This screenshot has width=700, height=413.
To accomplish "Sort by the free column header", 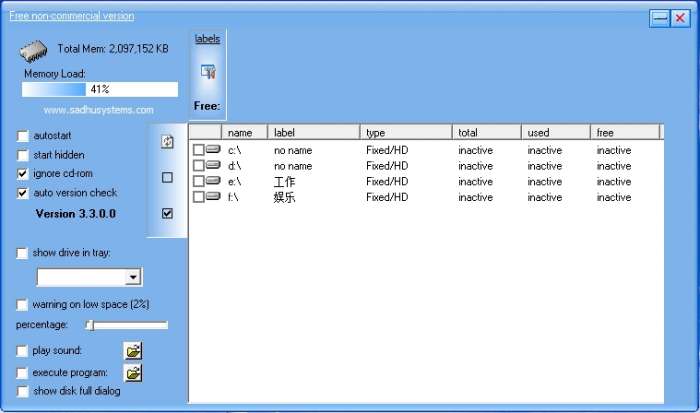I will (625, 132).
